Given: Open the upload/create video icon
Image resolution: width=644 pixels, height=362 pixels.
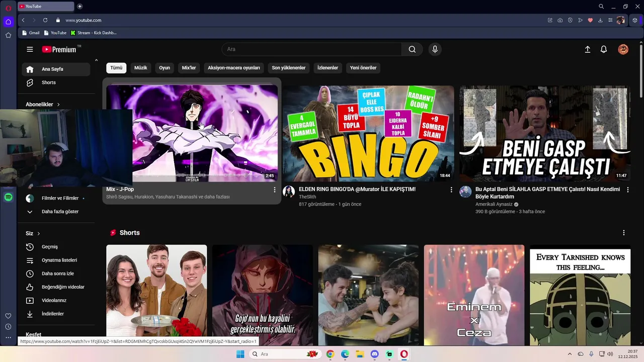Looking at the screenshot, I should click(587, 49).
